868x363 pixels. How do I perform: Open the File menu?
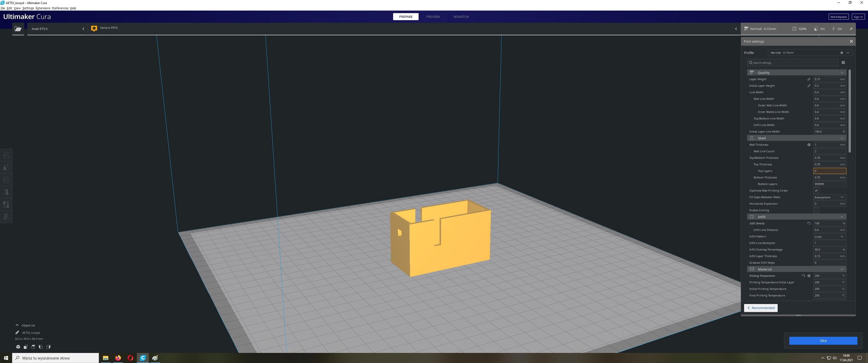pyautogui.click(x=3, y=8)
